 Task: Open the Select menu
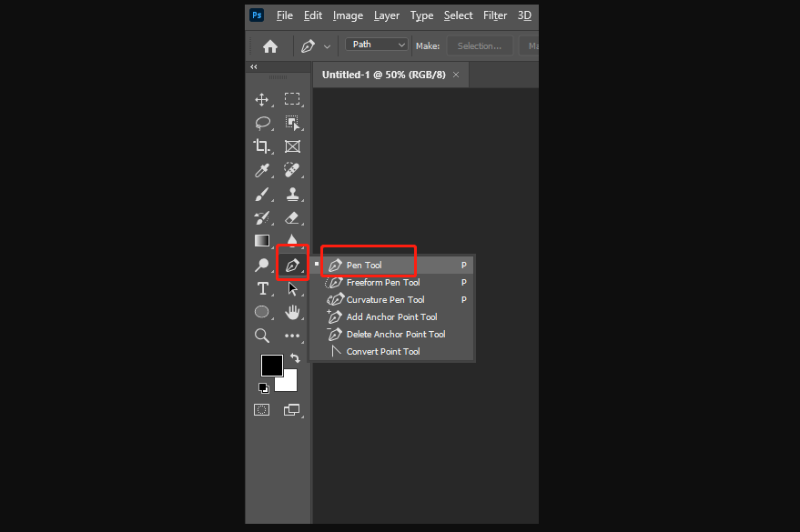pyautogui.click(x=458, y=15)
